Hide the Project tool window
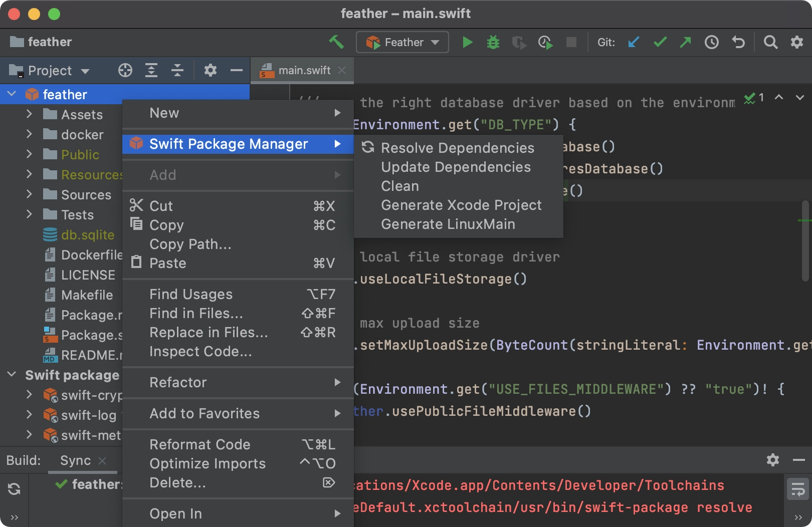Screen dimensions: 812x527 pos(237,70)
